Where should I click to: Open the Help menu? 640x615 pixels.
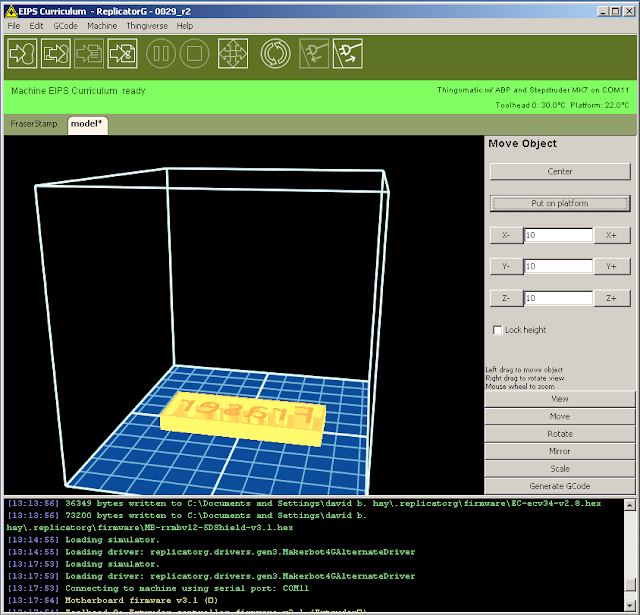click(x=184, y=26)
